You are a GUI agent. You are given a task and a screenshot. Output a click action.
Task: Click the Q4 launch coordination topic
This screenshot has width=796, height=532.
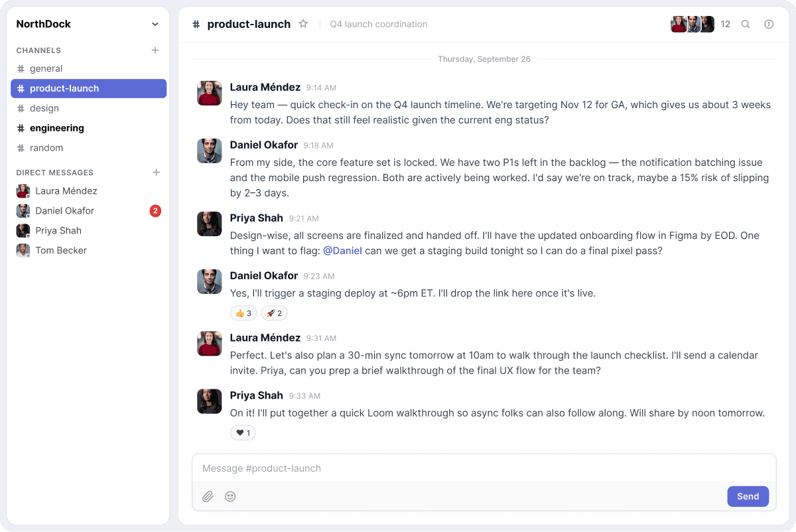point(379,24)
